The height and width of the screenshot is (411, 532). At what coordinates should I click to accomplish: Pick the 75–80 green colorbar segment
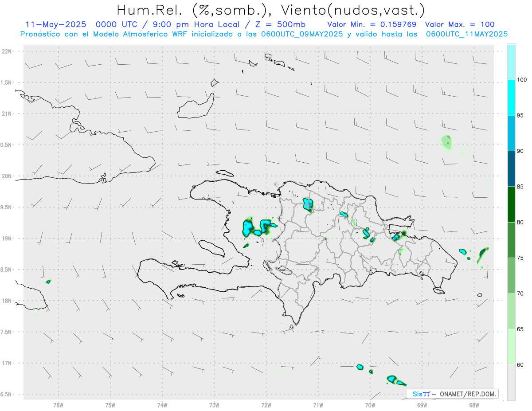(511, 240)
